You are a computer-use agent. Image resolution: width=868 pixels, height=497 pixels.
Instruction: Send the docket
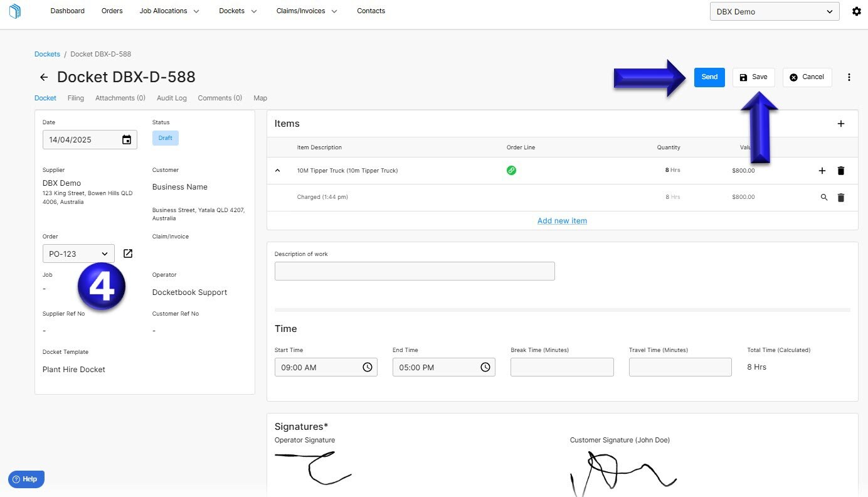pyautogui.click(x=709, y=77)
